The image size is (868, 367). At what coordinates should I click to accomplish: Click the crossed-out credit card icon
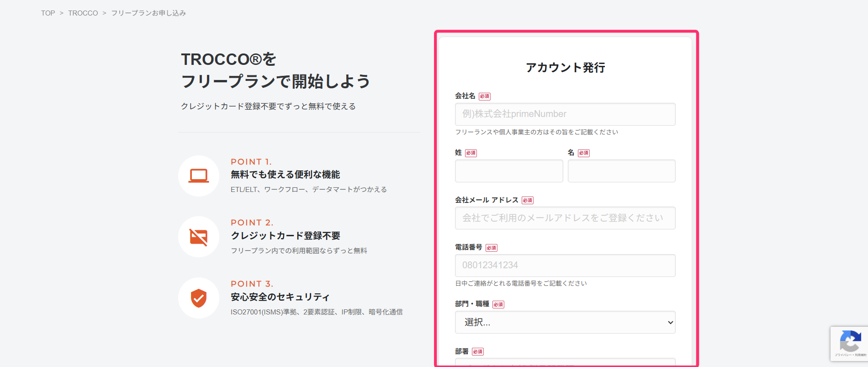tap(199, 237)
